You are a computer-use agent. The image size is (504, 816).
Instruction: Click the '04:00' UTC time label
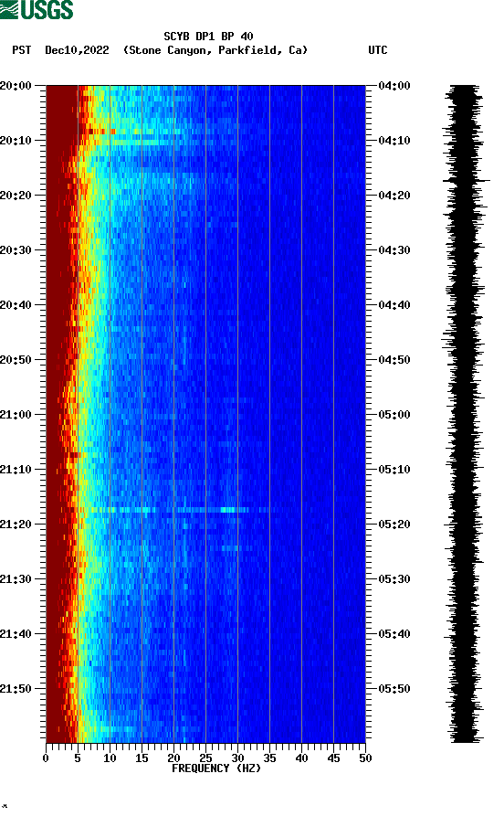394,85
